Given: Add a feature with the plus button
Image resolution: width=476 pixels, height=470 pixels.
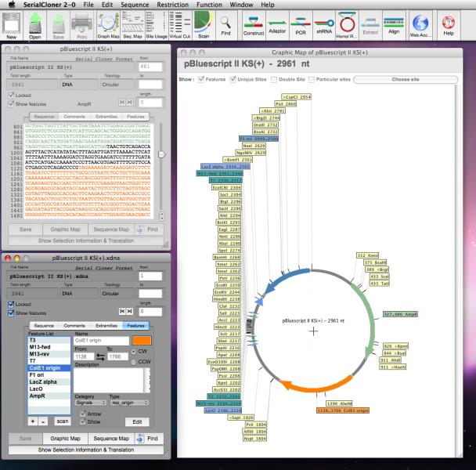Looking at the screenshot, I should tap(33, 421).
